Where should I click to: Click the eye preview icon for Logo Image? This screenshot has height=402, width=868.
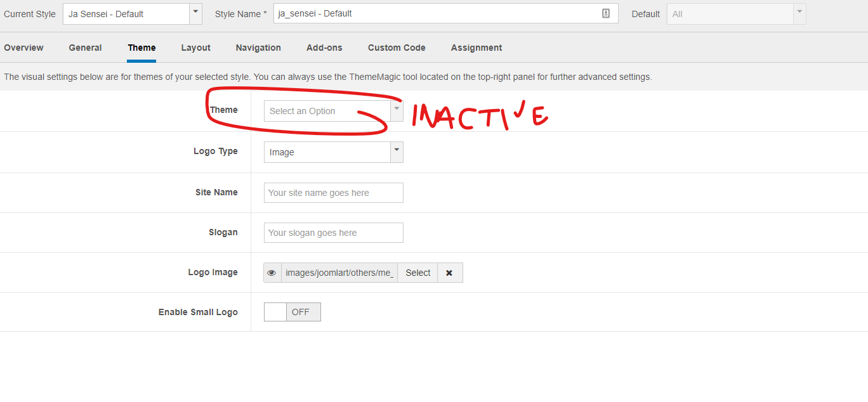tap(272, 273)
